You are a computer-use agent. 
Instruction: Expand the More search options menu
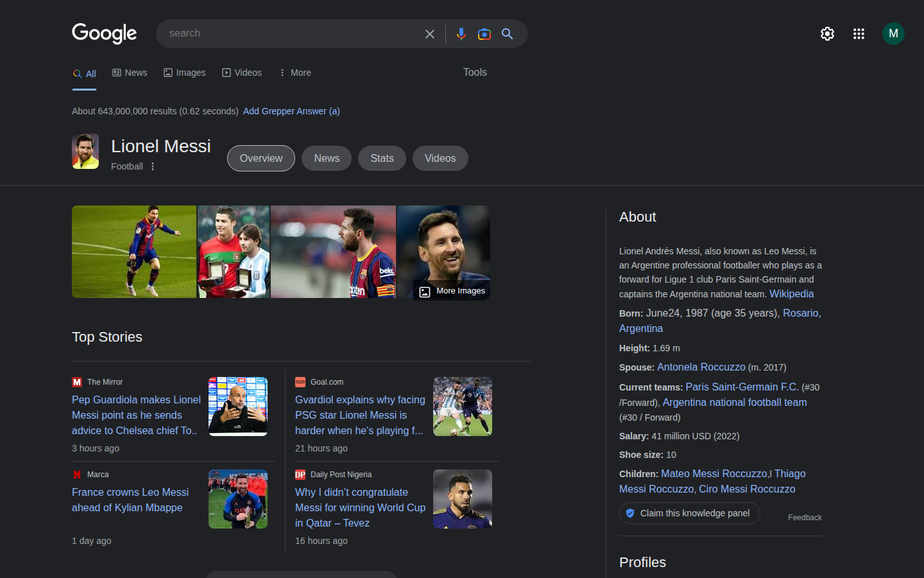pos(295,73)
